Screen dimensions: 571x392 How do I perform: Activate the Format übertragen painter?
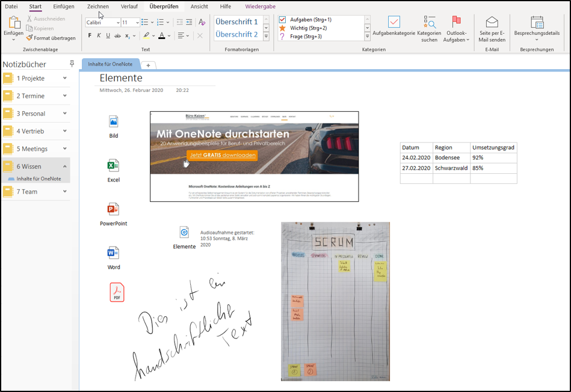(51, 38)
